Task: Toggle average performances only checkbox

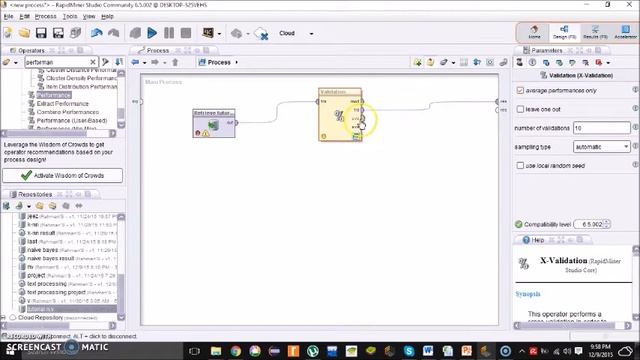Action: [520, 90]
